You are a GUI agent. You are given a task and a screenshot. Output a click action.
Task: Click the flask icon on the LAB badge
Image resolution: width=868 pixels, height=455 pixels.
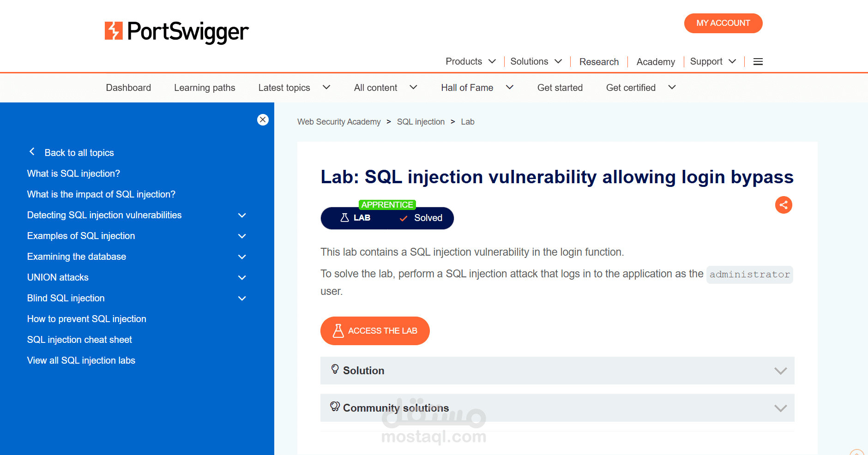click(x=344, y=217)
